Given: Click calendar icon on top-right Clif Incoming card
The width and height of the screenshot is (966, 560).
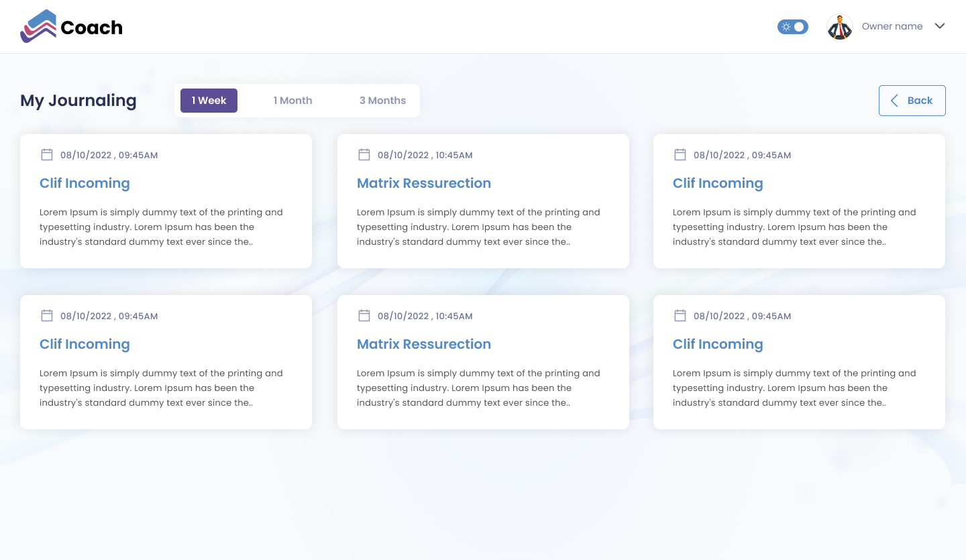Looking at the screenshot, I should pyautogui.click(x=680, y=155).
